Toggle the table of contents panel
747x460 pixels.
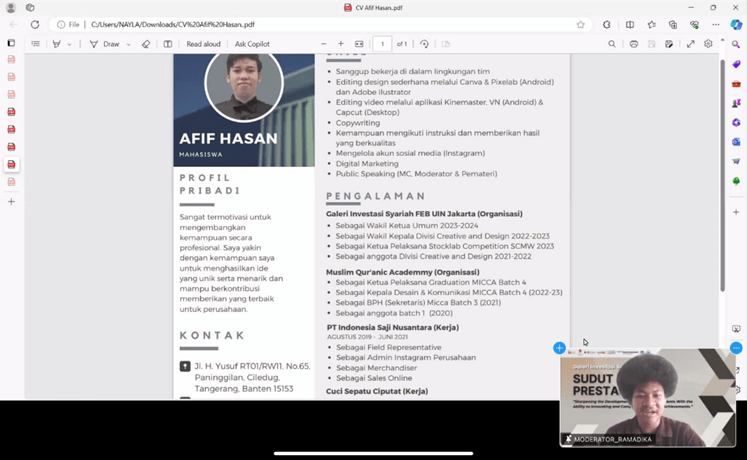pos(36,44)
